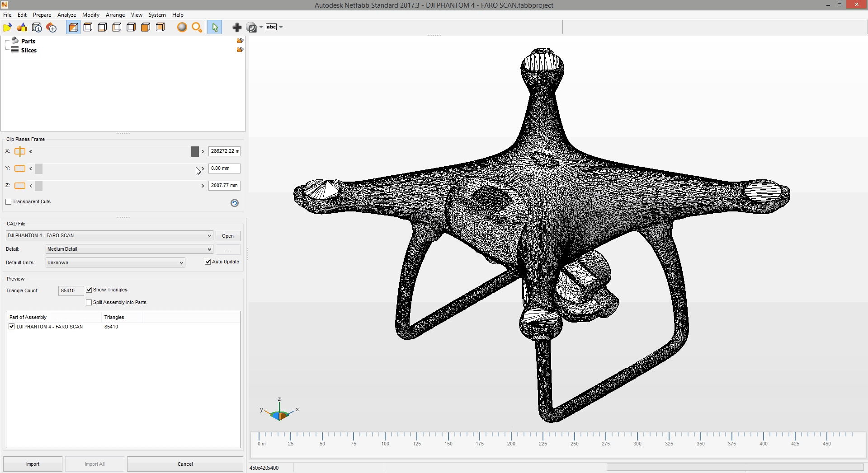Toggle the X clip plane icon
This screenshot has width=868, height=473.
(x=20, y=151)
